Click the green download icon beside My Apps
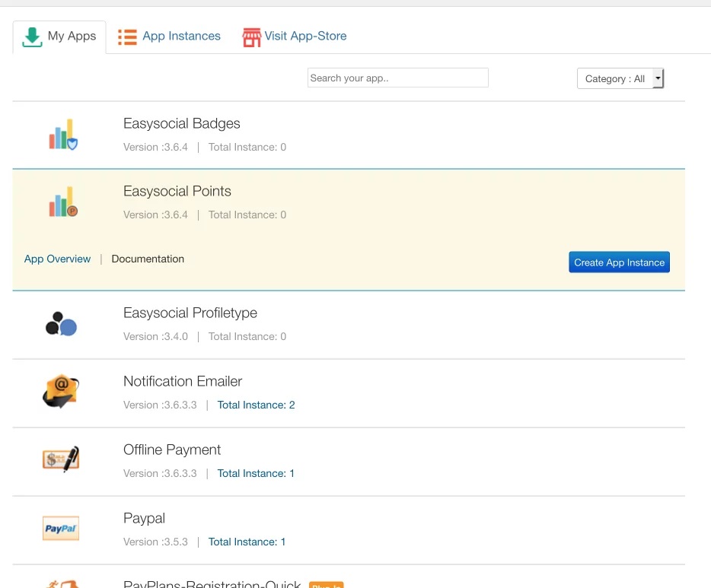 [x=31, y=35]
